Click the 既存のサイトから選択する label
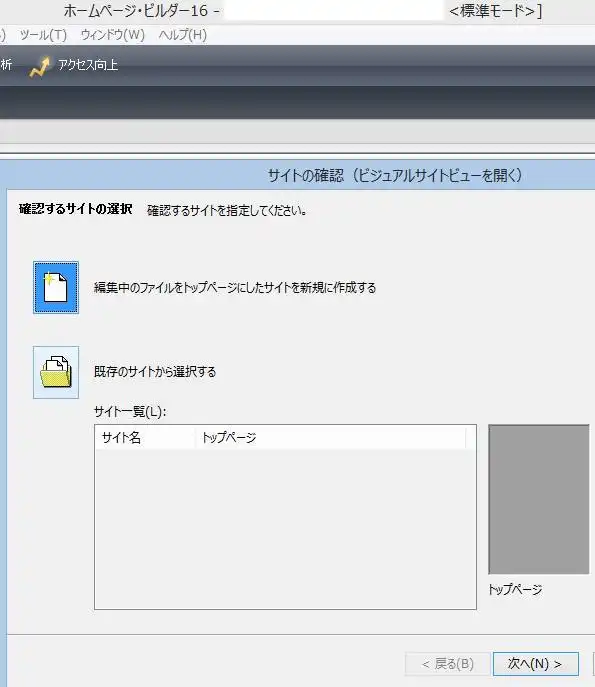 155,372
